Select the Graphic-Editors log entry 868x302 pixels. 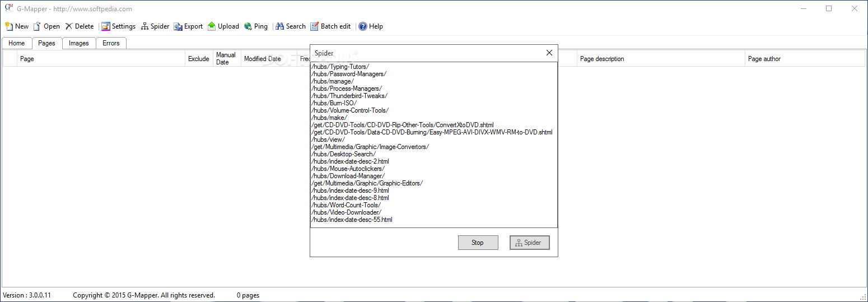pos(367,183)
